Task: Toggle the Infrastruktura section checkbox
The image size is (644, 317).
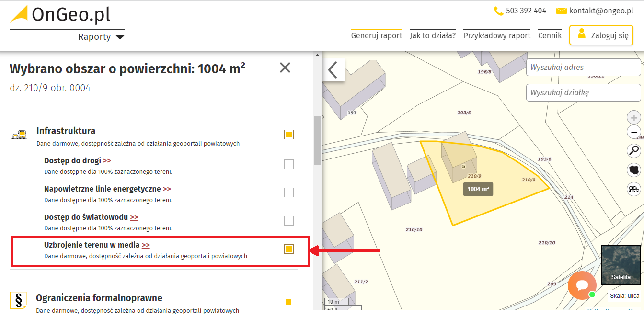Action: point(288,135)
